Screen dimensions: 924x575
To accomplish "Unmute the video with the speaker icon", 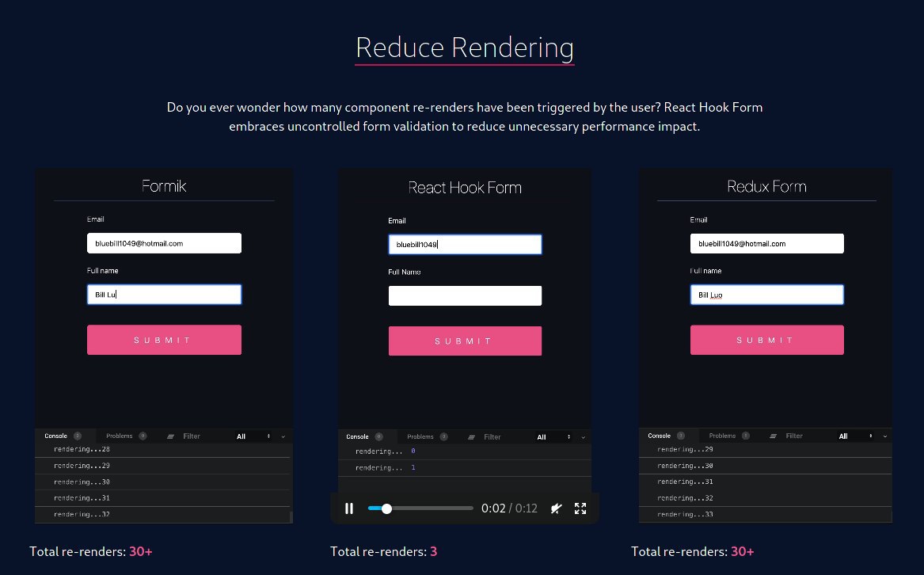I will 557,508.
